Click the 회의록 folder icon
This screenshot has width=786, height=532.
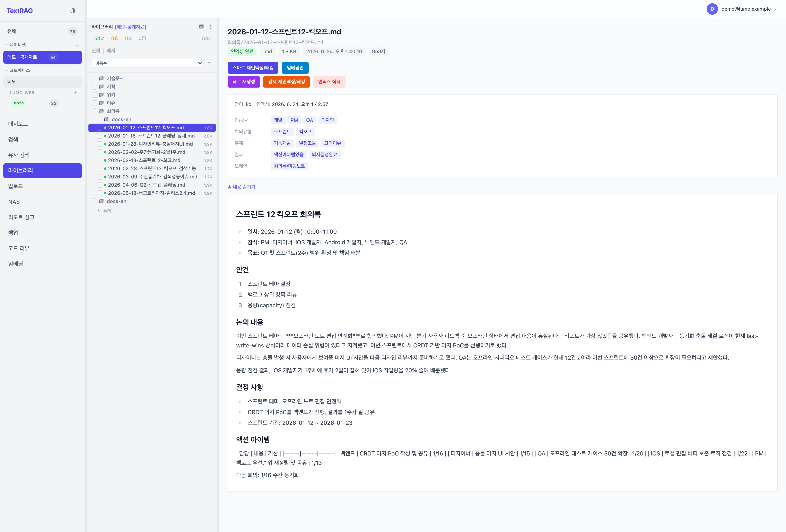click(102, 111)
